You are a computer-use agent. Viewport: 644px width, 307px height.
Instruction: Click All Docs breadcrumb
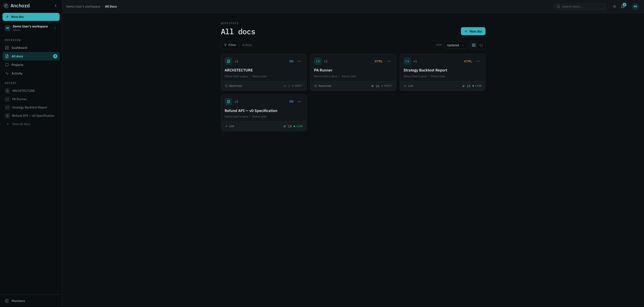point(111,7)
